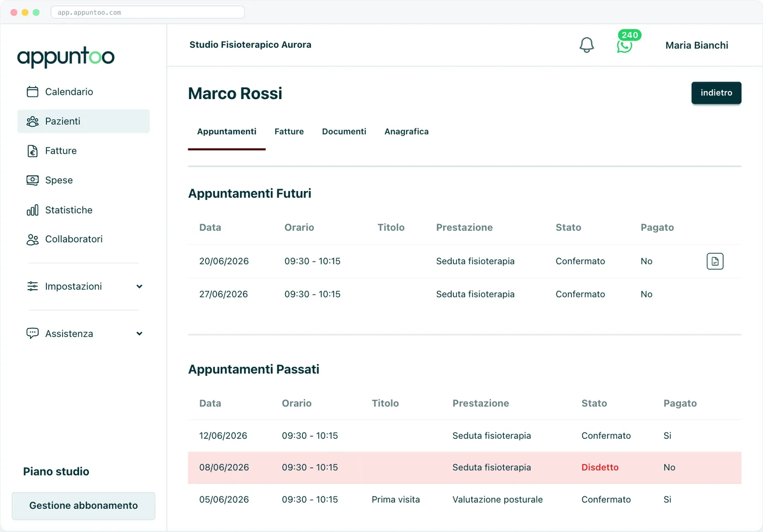763x532 pixels.
Task: Click the 08/06/2026 cancelled appointment date
Action: pyautogui.click(x=224, y=468)
